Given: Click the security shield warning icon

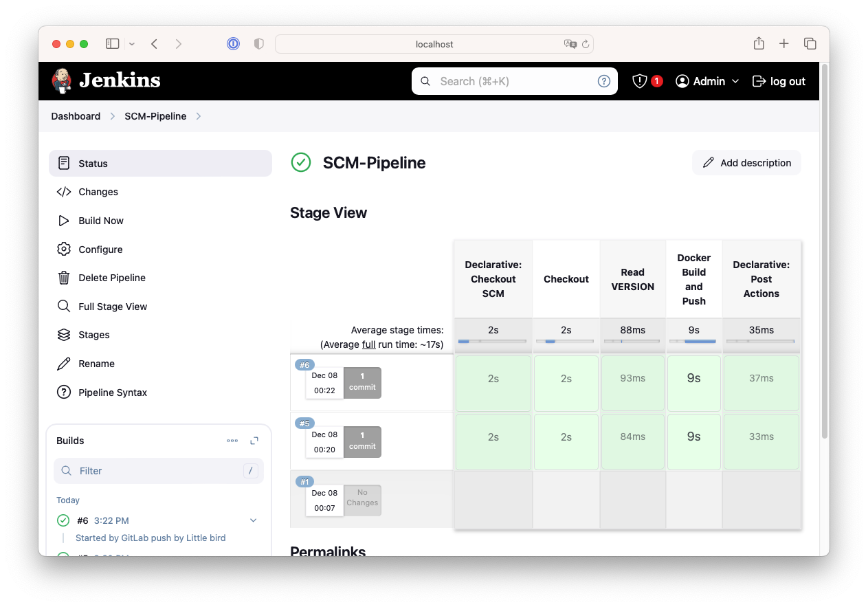Looking at the screenshot, I should tap(639, 81).
